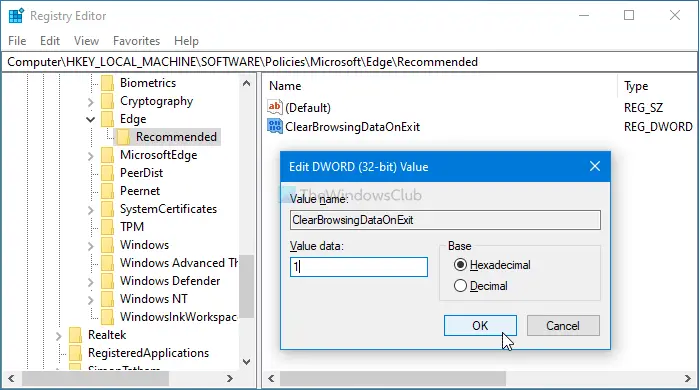Click the ClearBrowsingDataOnExit DWORD icon

coord(275,126)
